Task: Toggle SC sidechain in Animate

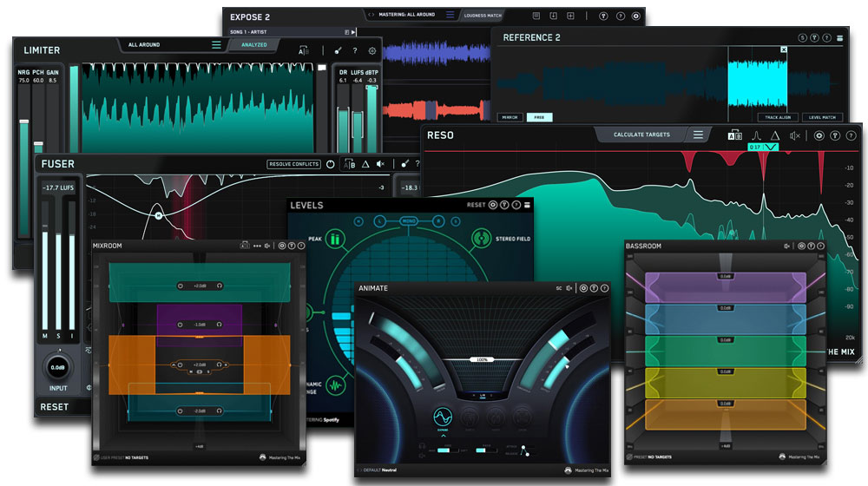Action: 558,288
